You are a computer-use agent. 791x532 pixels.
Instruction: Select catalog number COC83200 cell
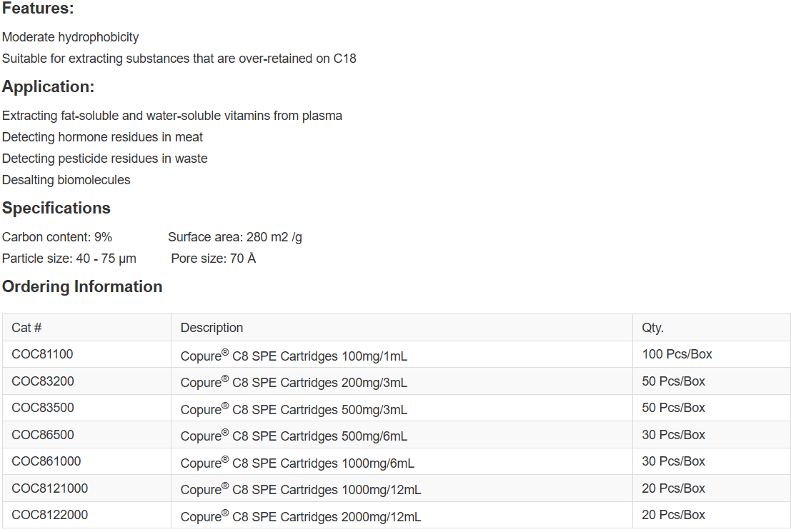pyautogui.click(x=43, y=381)
